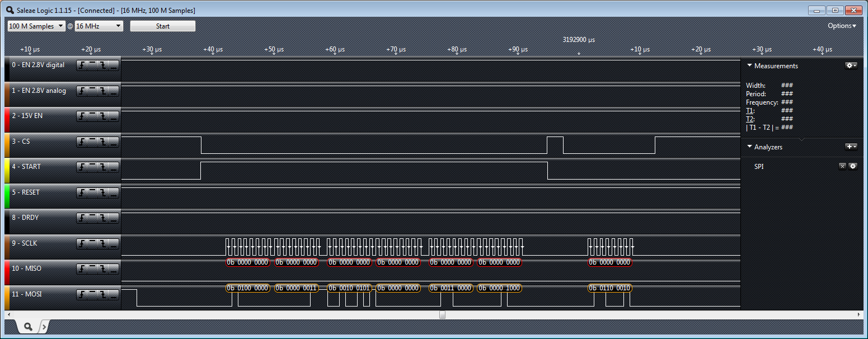This screenshot has height=339, width=868.
Task: Collapse the Measurements panel
Action: click(749, 65)
